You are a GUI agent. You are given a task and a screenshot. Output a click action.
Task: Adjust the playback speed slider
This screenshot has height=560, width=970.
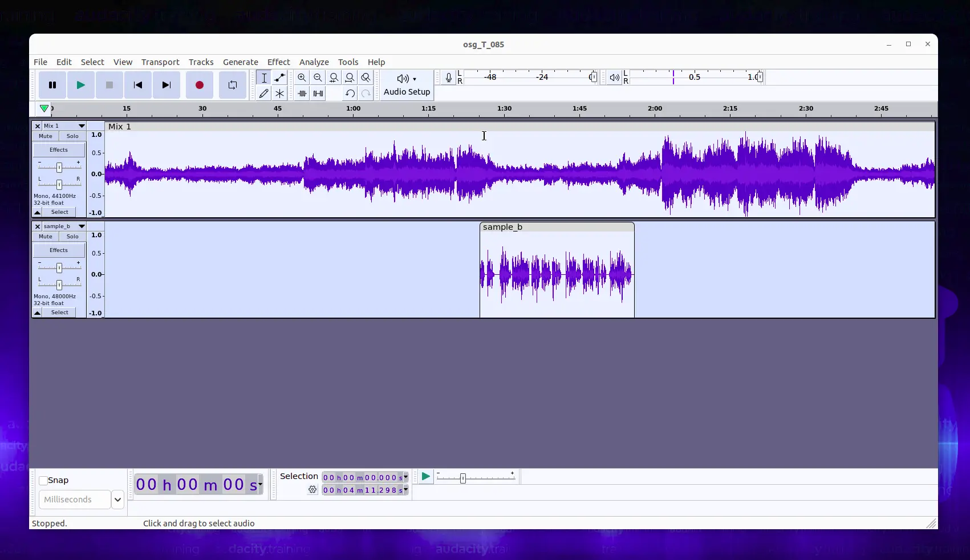(463, 478)
